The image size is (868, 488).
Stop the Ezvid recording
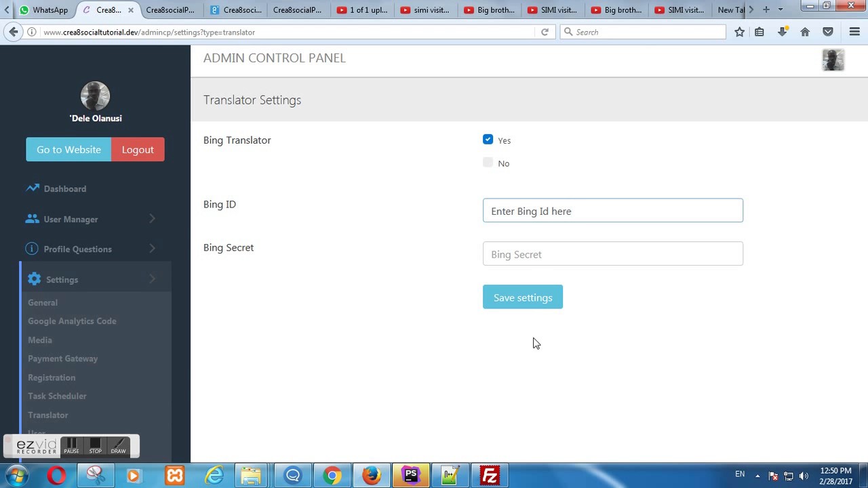click(95, 446)
